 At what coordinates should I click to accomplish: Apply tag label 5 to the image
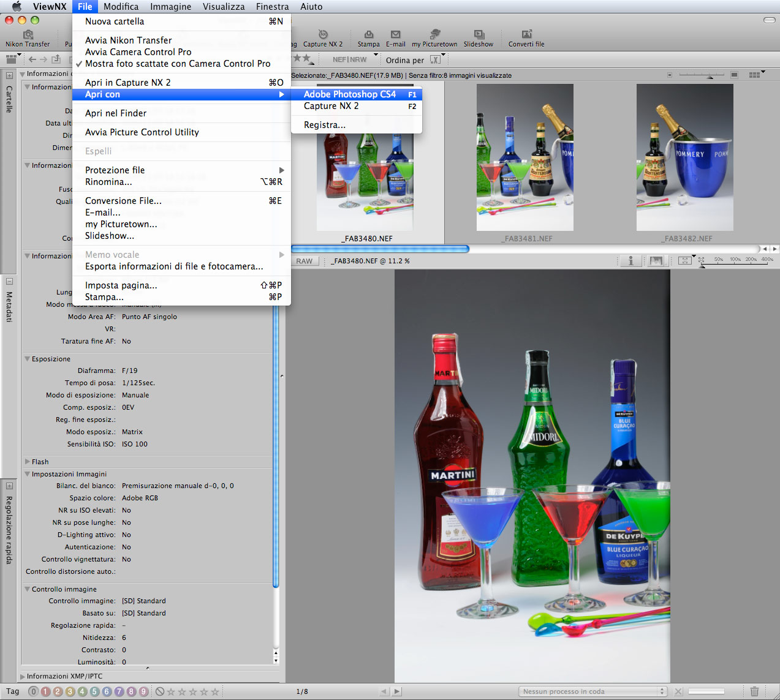coord(94,691)
